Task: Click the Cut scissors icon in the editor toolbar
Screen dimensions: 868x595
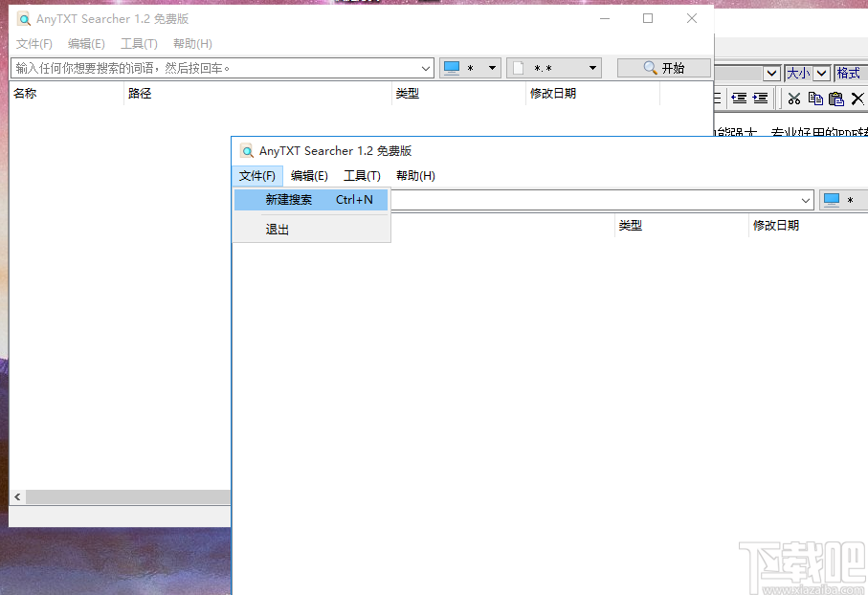Action: [794, 99]
